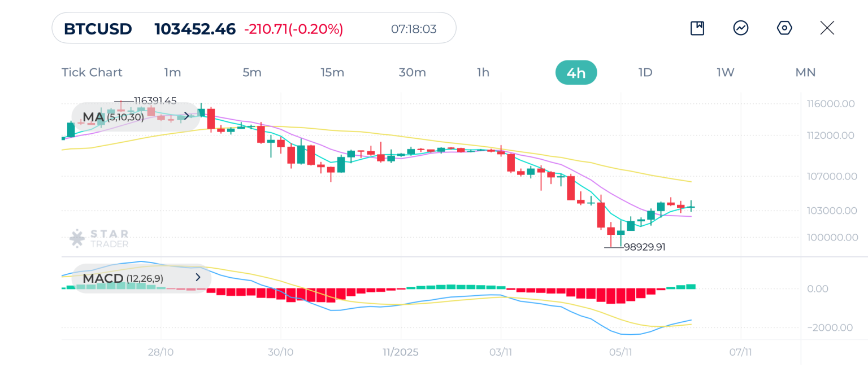Switch to the 1D timeframe
This screenshot has width=868, height=385.
tap(645, 72)
